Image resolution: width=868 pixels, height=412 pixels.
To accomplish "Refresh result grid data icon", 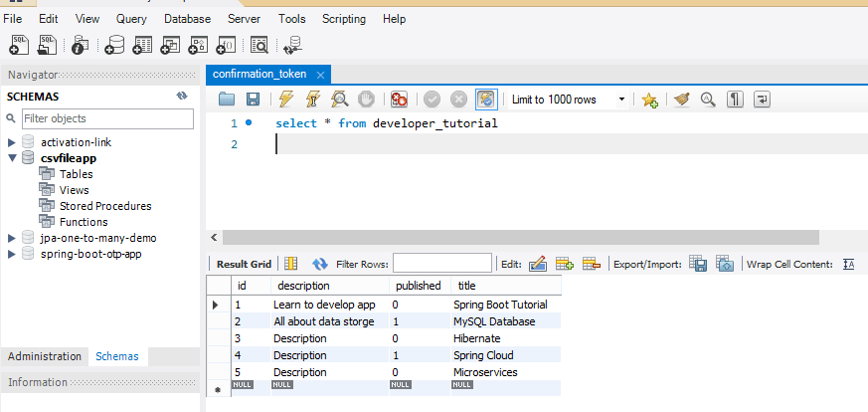I will coord(320,264).
